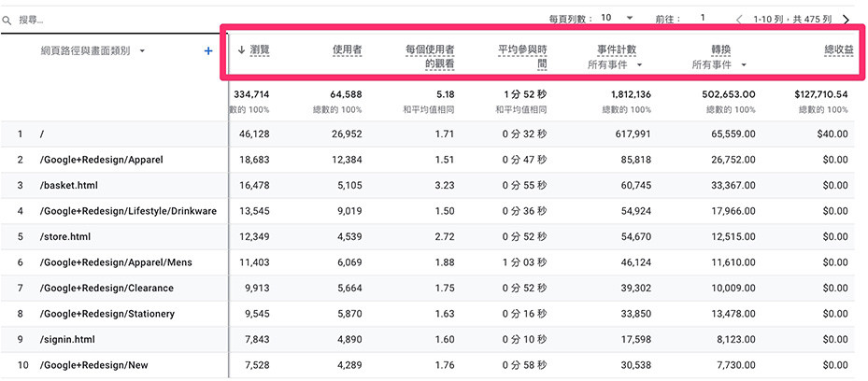Select the /basket.html row

pos(434,185)
